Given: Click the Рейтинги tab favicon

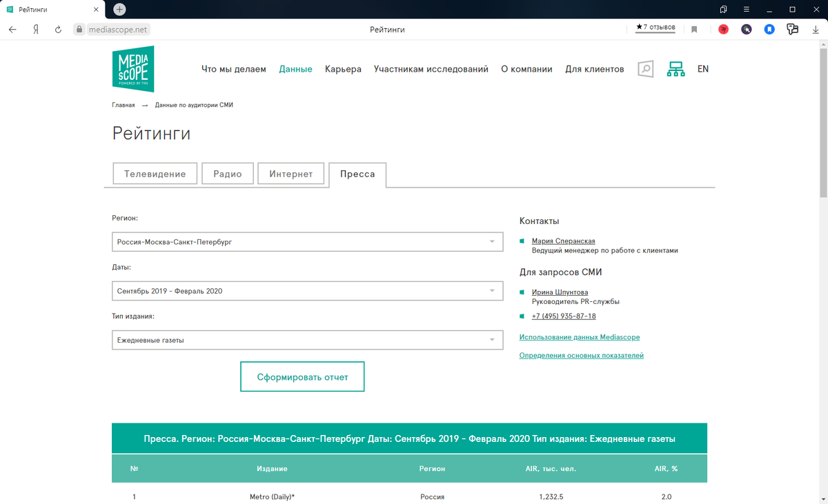Looking at the screenshot, I should pos(10,9).
